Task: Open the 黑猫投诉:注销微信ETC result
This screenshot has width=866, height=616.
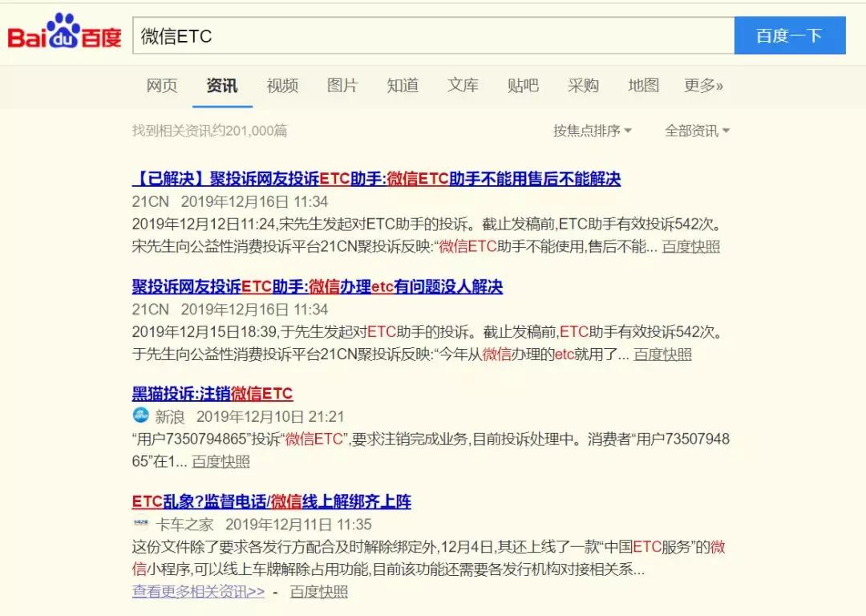Action: tap(213, 393)
